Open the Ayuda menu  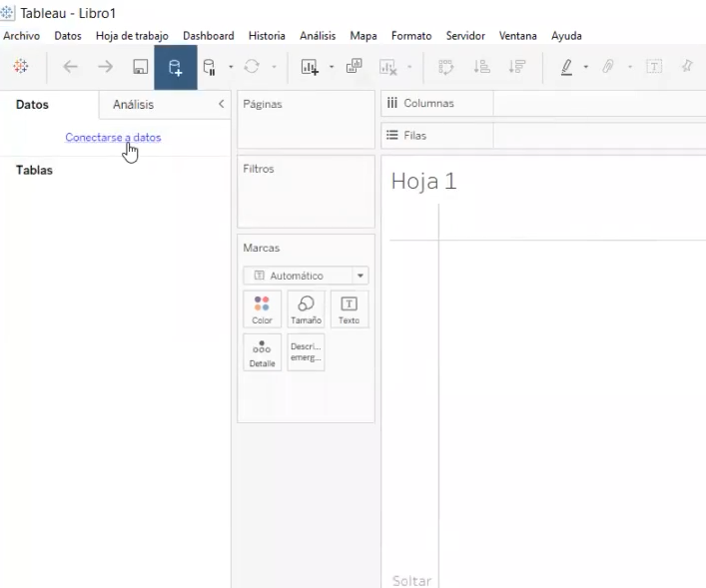tap(566, 36)
